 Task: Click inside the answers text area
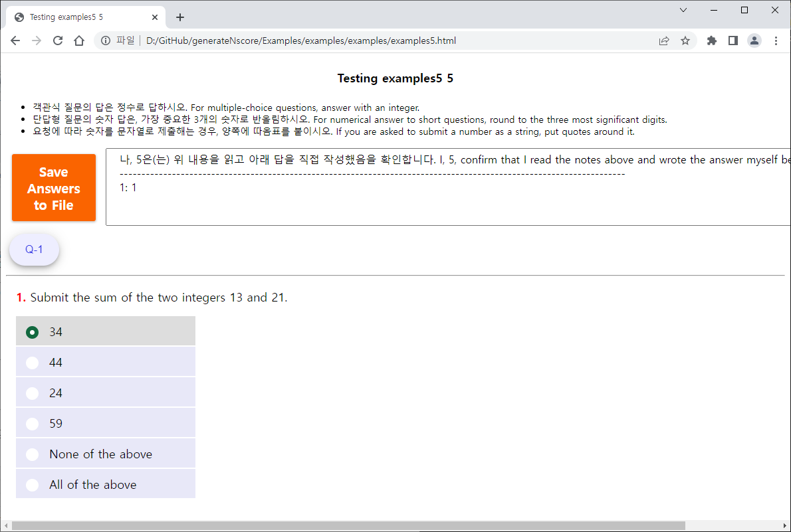(449, 187)
